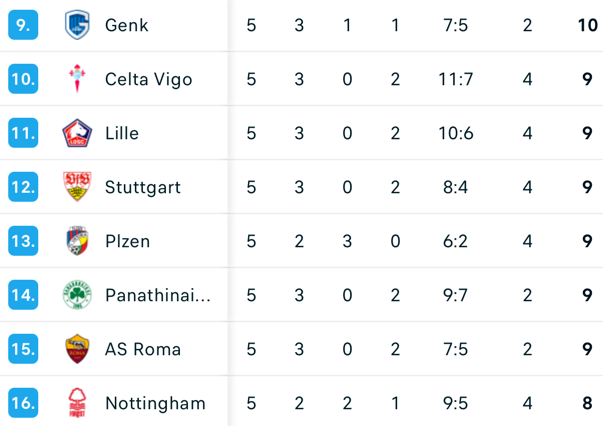Open the Genk team page
The height and width of the screenshot is (426, 603).
[127, 25]
